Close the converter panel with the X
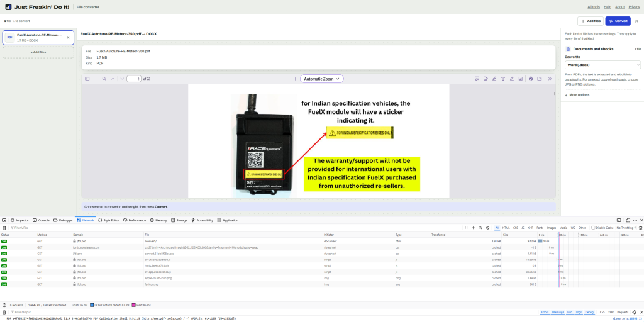This screenshot has height=324, width=644. [636, 21]
